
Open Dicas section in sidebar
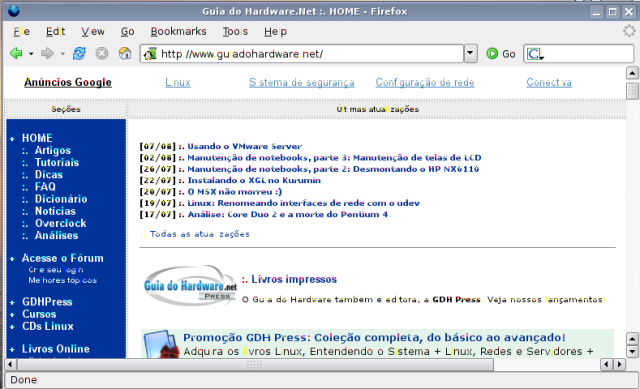point(49,175)
